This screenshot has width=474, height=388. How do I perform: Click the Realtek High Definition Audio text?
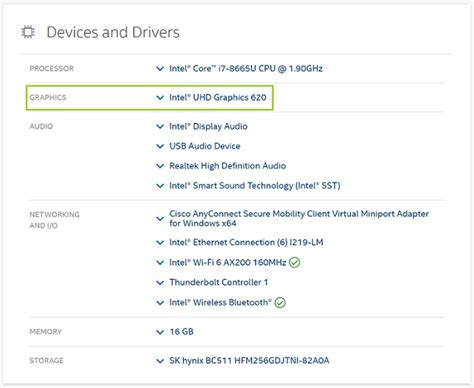pos(228,166)
